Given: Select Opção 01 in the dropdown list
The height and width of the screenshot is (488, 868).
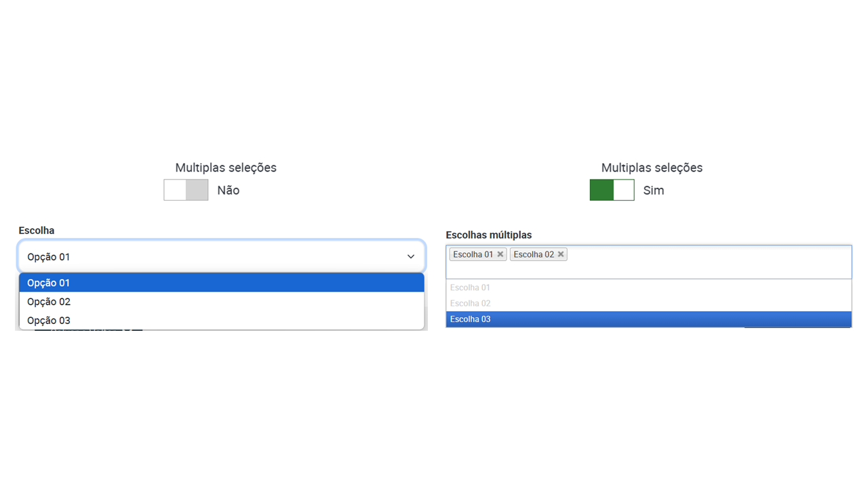Looking at the screenshot, I should [x=222, y=283].
